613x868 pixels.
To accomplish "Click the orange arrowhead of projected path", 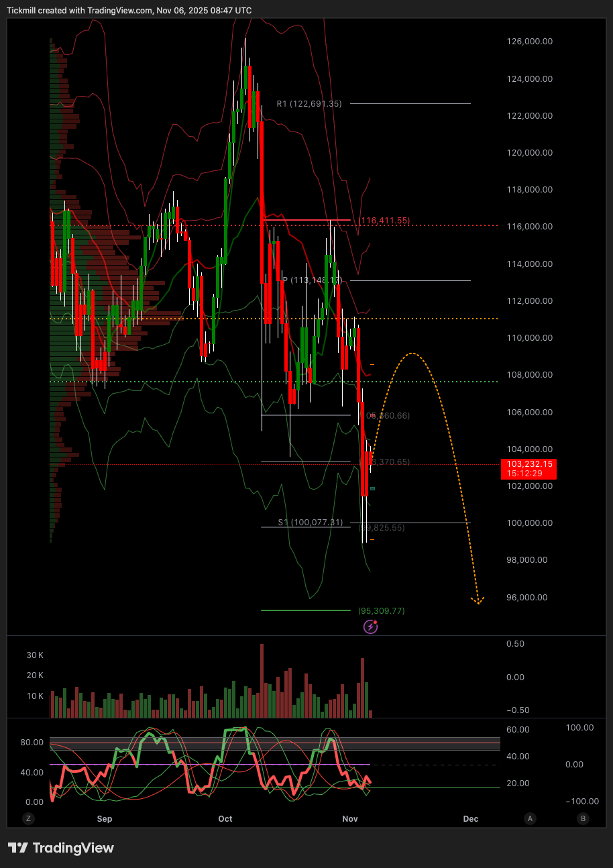I will click(478, 600).
